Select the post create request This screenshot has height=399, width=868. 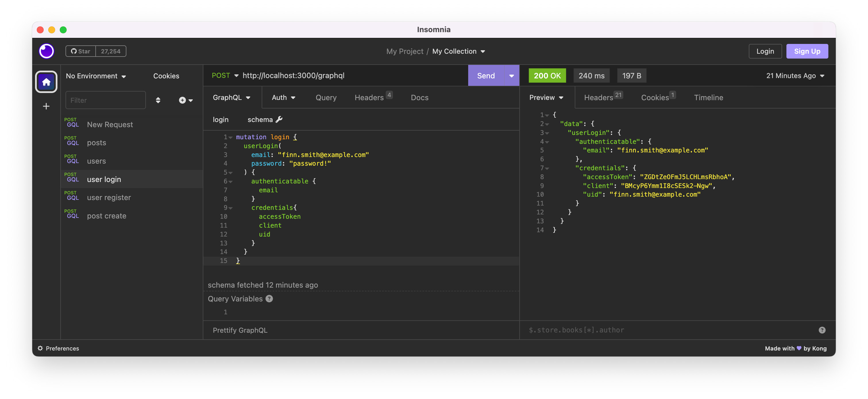pyautogui.click(x=132, y=216)
